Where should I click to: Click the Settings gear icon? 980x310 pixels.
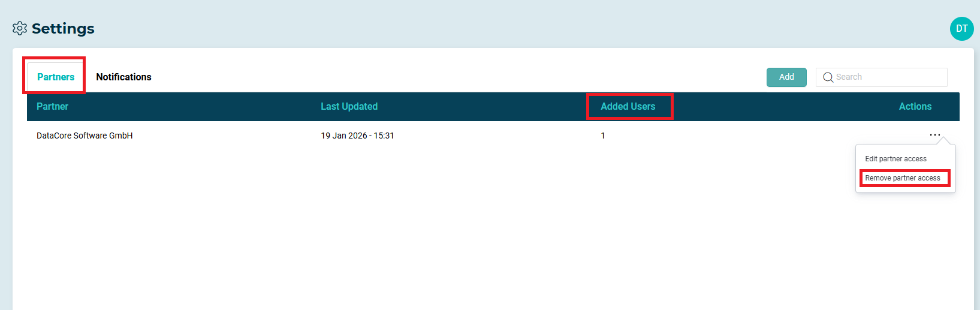tap(20, 28)
